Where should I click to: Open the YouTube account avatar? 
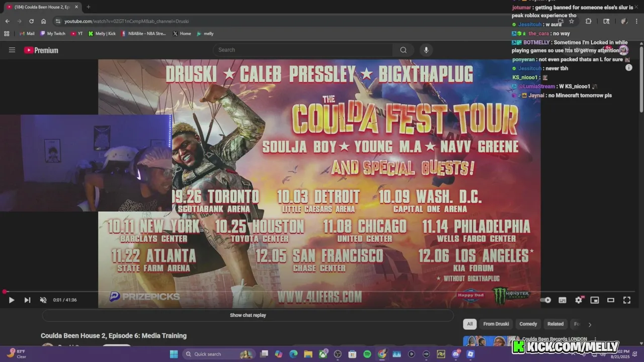click(x=624, y=50)
